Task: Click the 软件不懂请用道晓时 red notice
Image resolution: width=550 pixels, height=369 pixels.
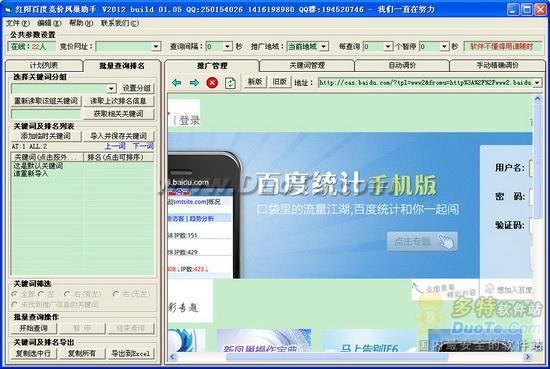Action: (x=501, y=46)
